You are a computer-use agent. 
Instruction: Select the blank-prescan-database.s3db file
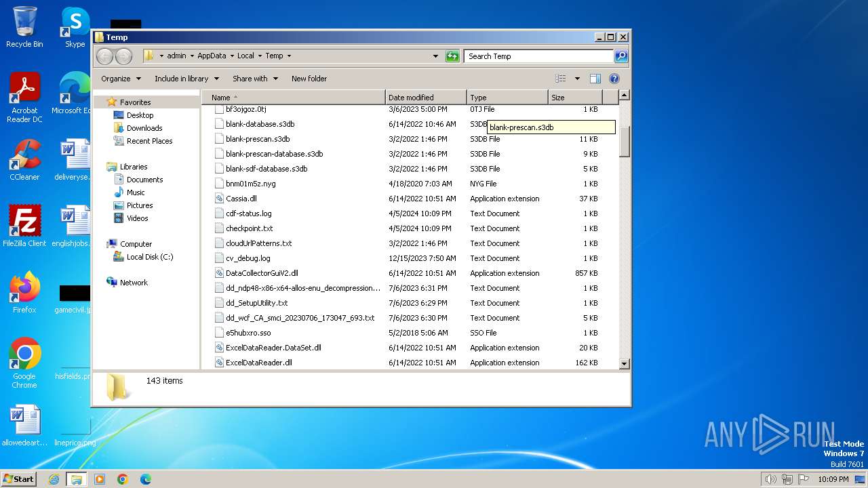click(x=274, y=154)
